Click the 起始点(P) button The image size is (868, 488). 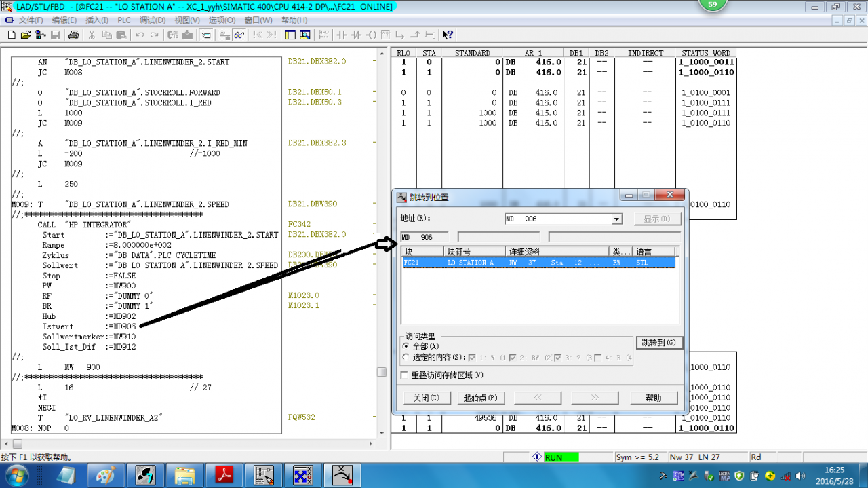pyautogui.click(x=480, y=398)
